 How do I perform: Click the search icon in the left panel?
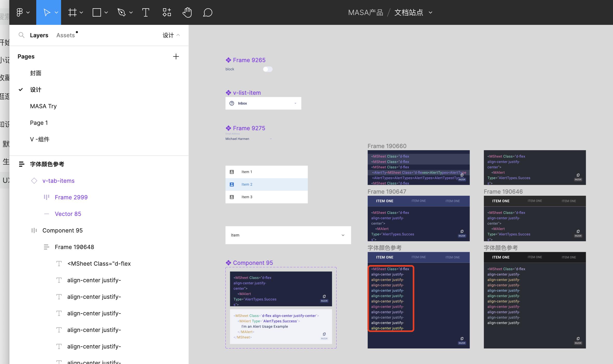pyautogui.click(x=22, y=35)
